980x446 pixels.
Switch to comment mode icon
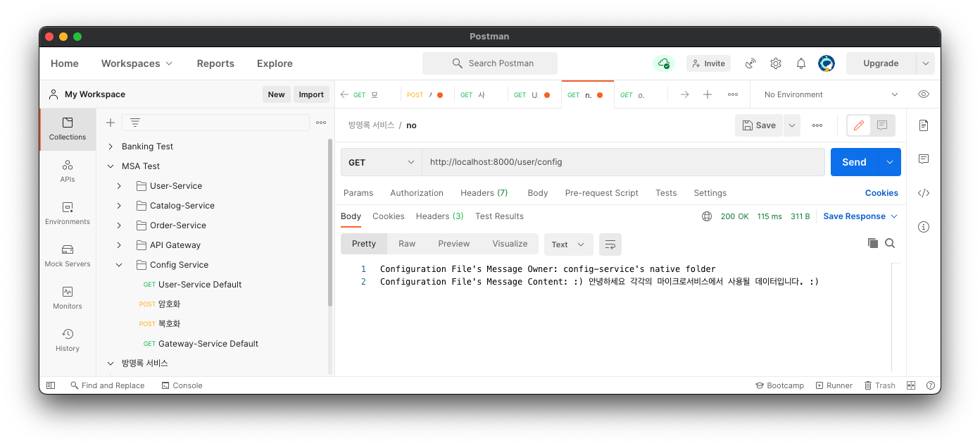(x=883, y=125)
